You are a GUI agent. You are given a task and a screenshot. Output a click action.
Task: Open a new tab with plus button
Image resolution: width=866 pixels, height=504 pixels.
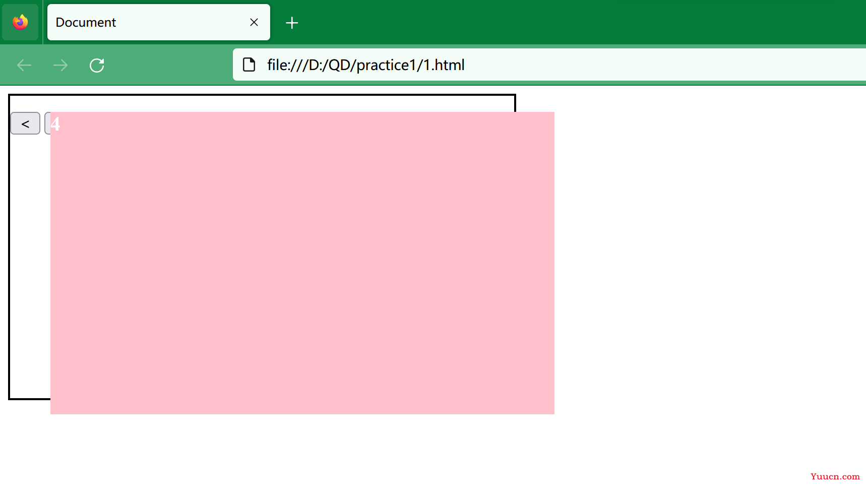click(292, 23)
